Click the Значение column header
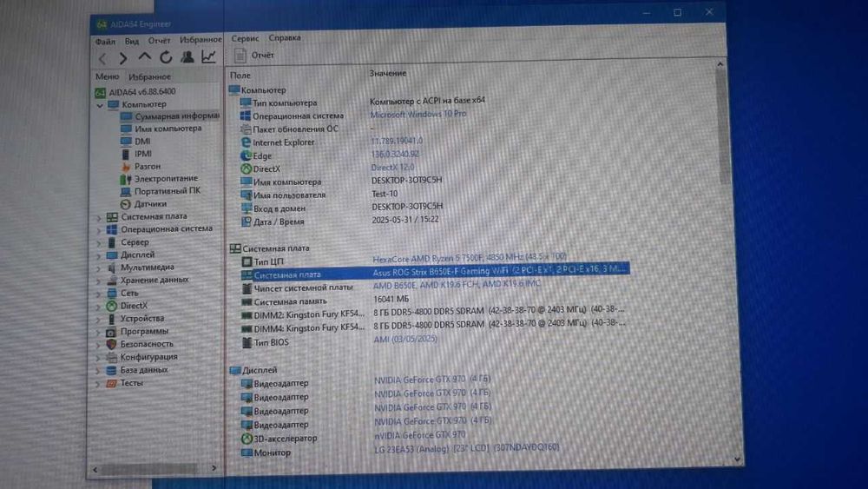868x489 pixels. [x=388, y=73]
